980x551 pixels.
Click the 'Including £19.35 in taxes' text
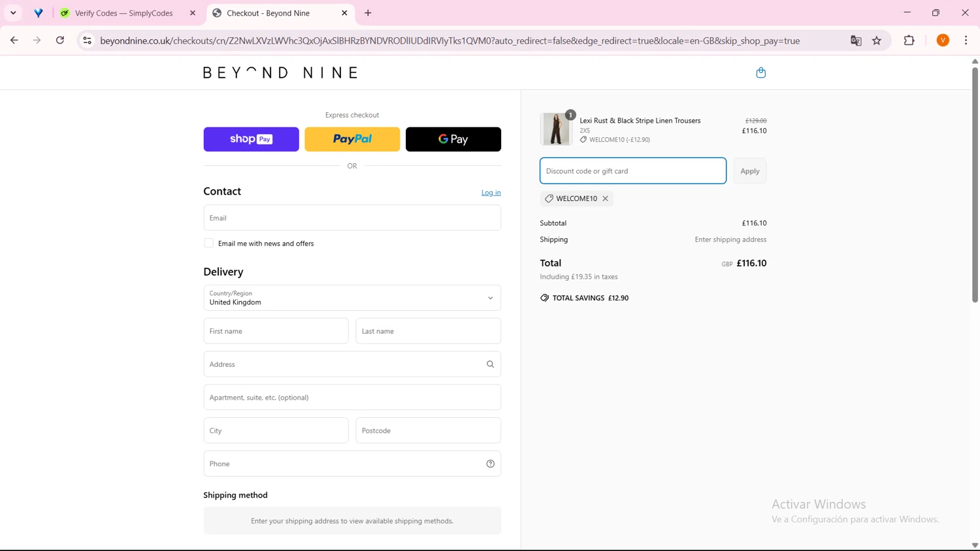pos(579,277)
